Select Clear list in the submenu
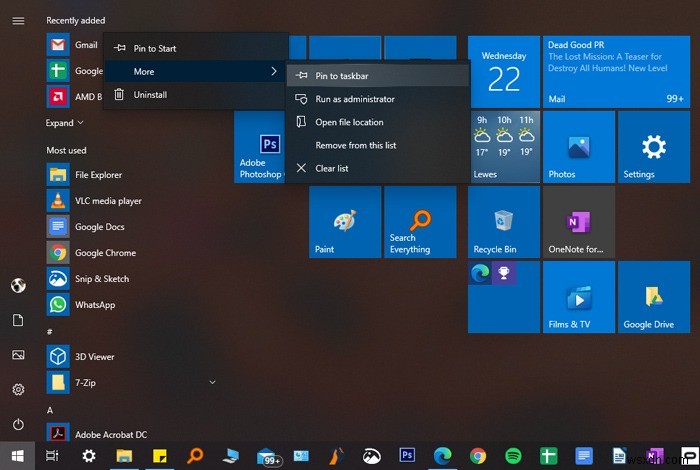This screenshot has height=470, width=700. click(378, 168)
